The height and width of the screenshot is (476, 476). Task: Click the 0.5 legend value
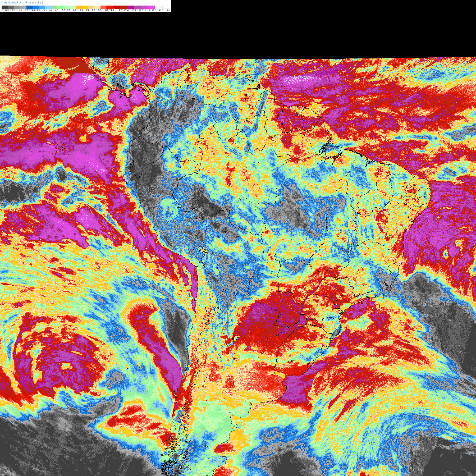click(7, 10)
